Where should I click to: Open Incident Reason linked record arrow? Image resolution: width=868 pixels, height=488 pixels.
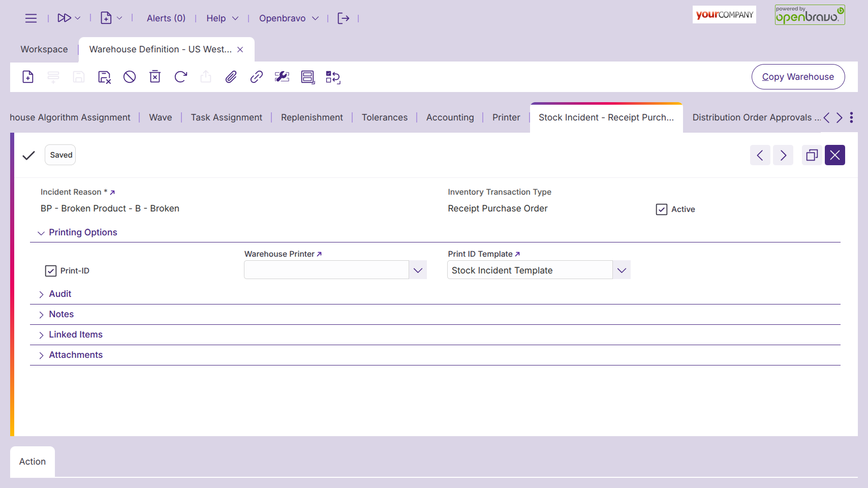(x=112, y=192)
